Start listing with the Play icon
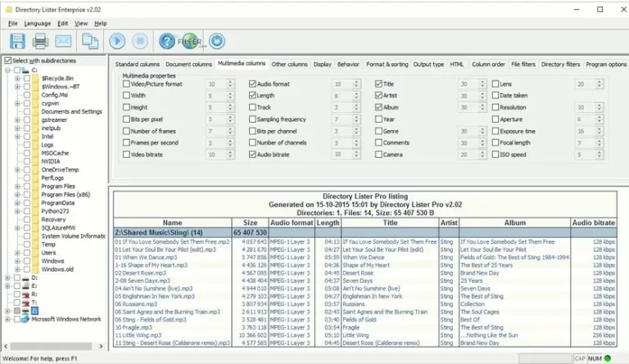The height and width of the screenshot is (364, 629). click(117, 41)
